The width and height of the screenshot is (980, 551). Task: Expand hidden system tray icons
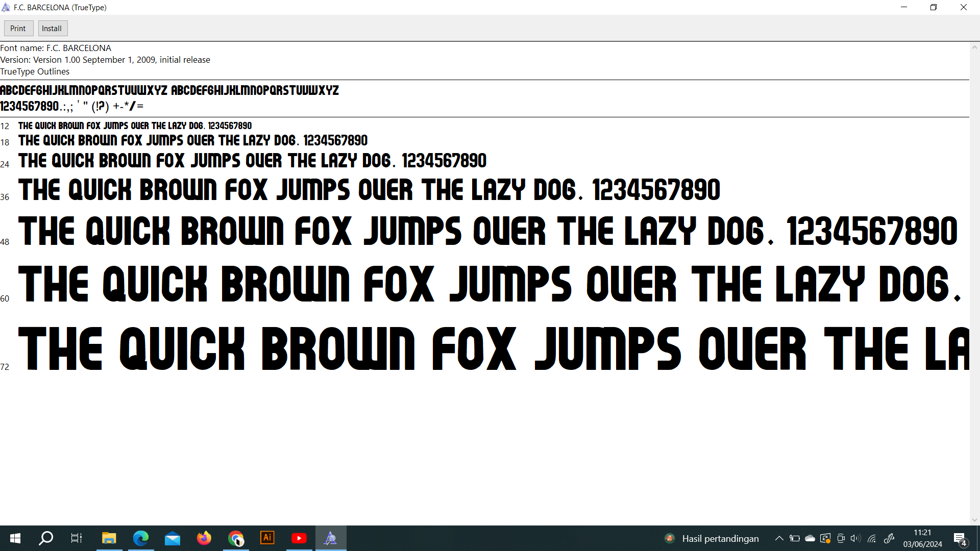(x=779, y=538)
